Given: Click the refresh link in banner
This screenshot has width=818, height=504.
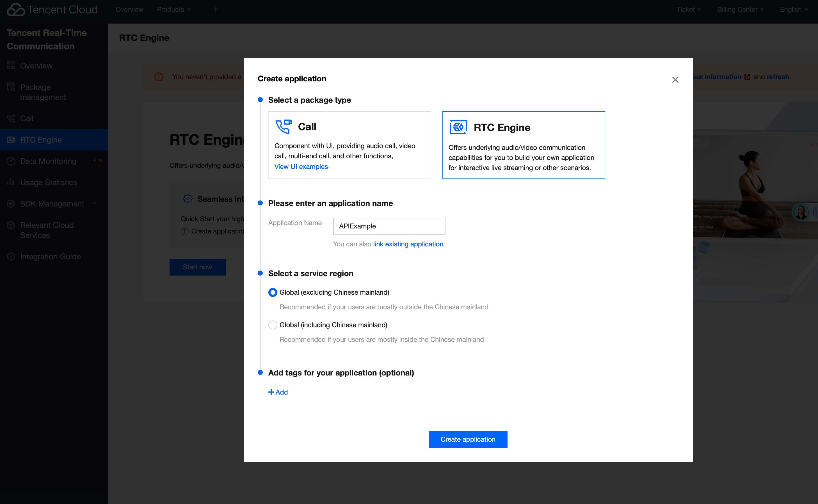Looking at the screenshot, I should [x=778, y=77].
